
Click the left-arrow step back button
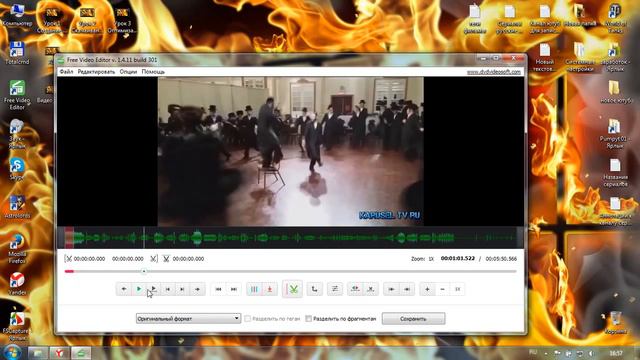tap(124, 289)
